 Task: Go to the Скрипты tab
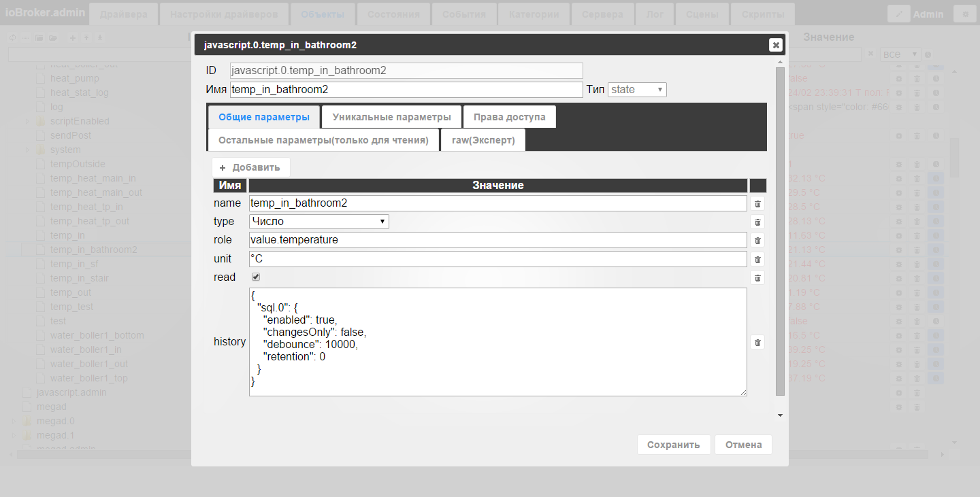[x=762, y=14]
